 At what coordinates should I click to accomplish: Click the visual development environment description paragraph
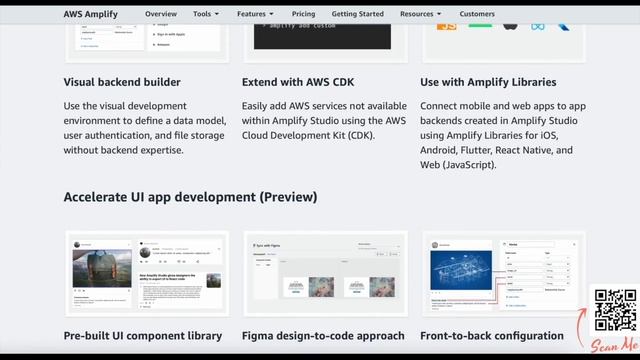coord(145,128)
